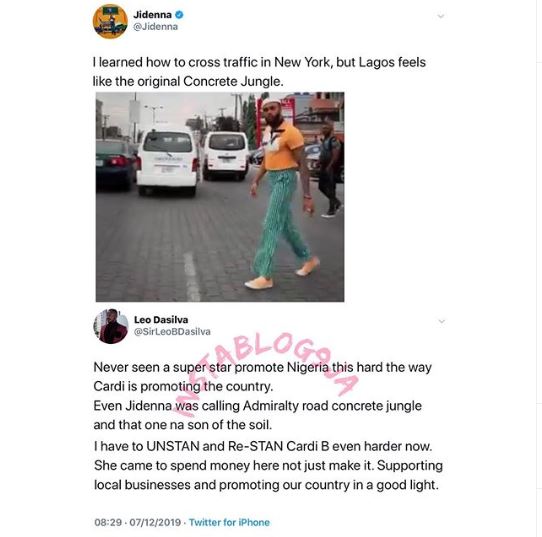Open the @Jidenna handle
This screenshot has width=542, height=537.
(156, 27)
